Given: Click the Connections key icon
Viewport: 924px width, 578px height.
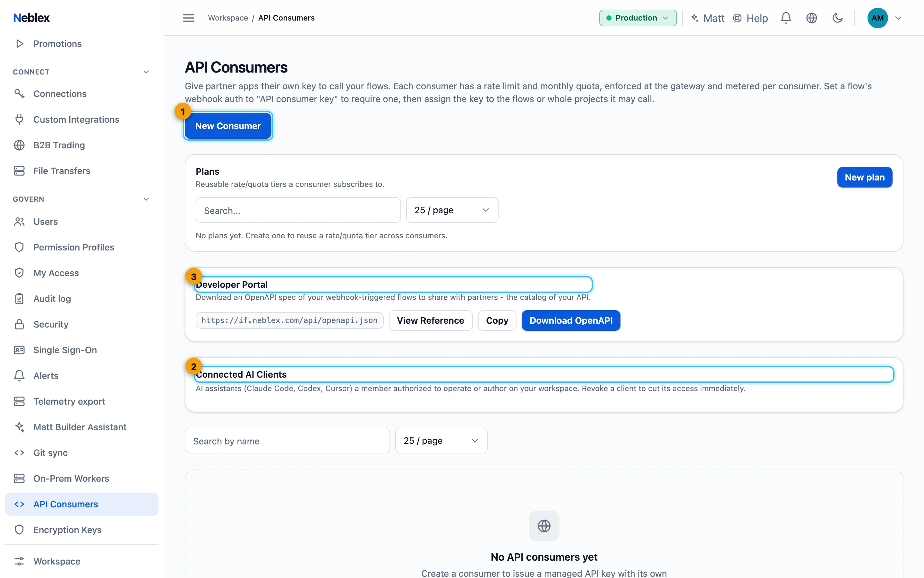Looking at the screenshot, I should [20, 94].
